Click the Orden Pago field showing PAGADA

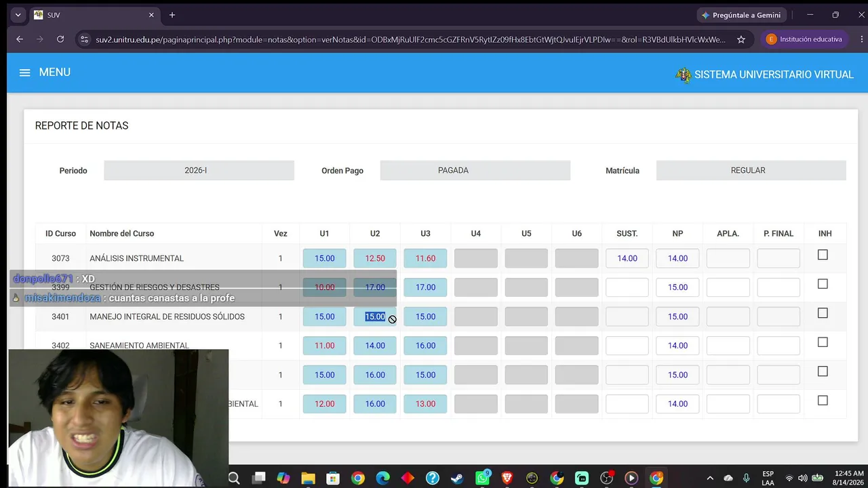pos(475,170)
